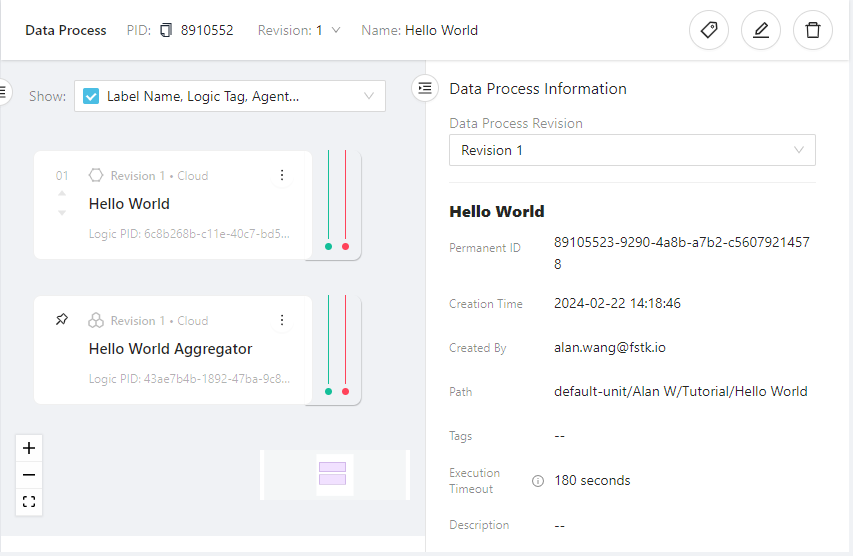Move Hello World logic down with arrow
The image size is (853, 556).
[x=62, y=212]
